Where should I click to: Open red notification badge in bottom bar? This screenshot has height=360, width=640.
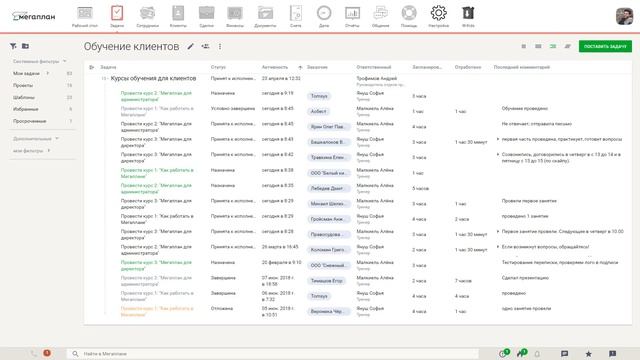tap(47, 353)
